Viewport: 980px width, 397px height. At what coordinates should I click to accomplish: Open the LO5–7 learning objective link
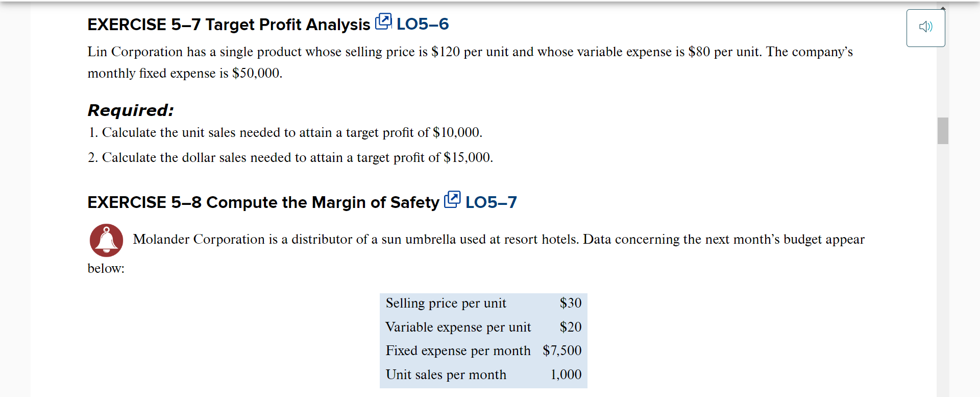[491, 202]
